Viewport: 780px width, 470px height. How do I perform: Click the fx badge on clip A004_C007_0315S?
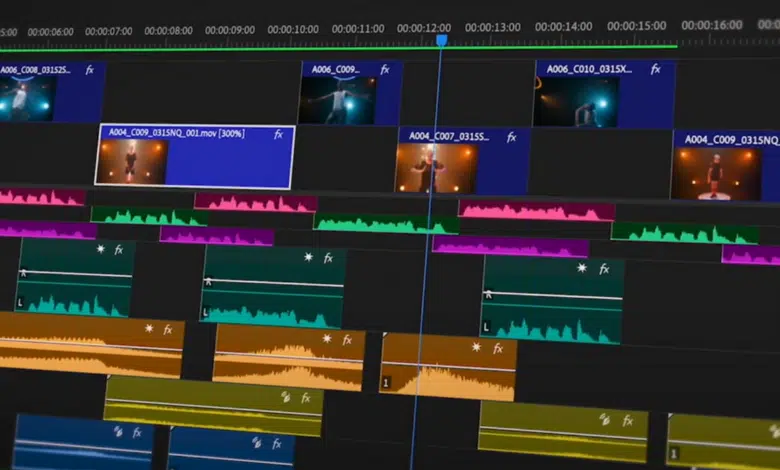pos(511,137)
